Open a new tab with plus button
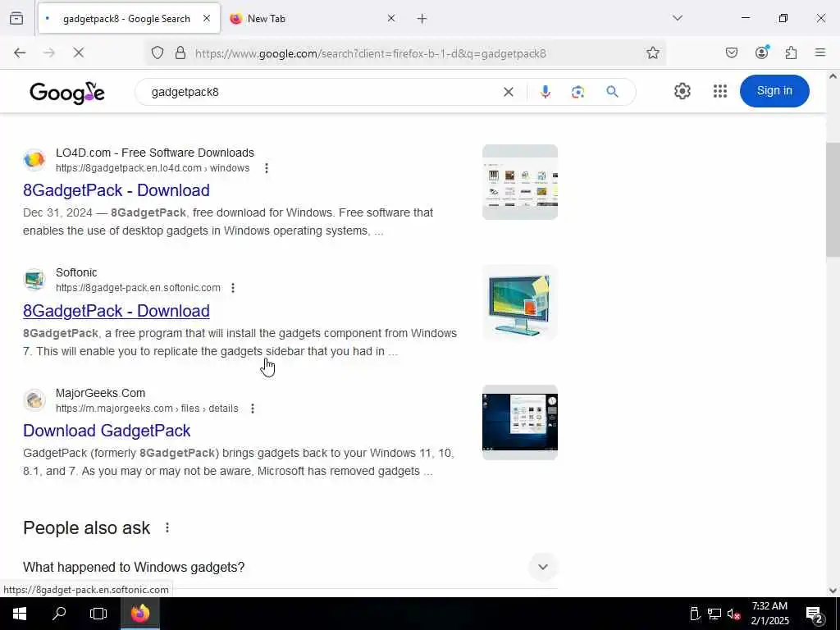The width and height of the screenshot is (840, 630). [422, 19]
